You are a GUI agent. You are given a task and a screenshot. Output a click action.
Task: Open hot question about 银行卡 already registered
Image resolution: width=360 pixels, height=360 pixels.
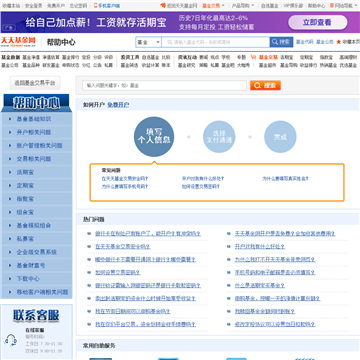pos(148,234)
